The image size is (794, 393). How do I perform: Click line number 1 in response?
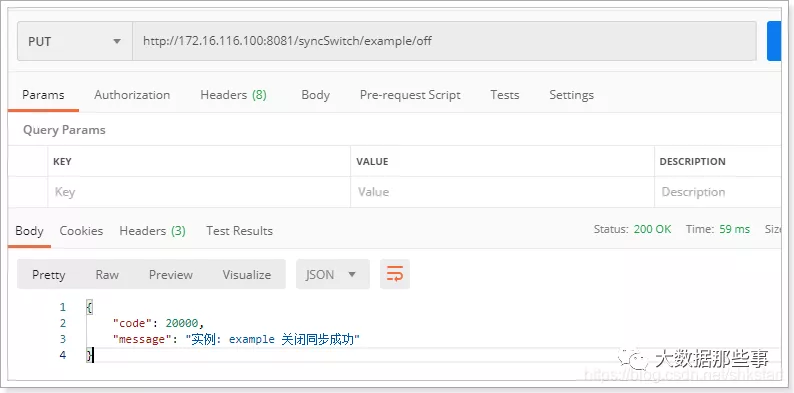(63, 307)
